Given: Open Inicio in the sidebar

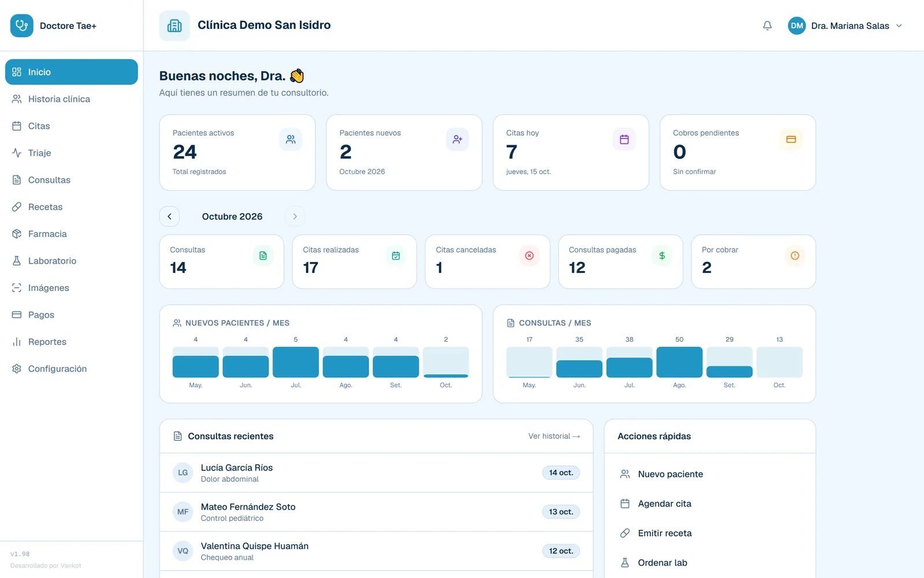Looking at the screenshot, I should tap(72, 72).
